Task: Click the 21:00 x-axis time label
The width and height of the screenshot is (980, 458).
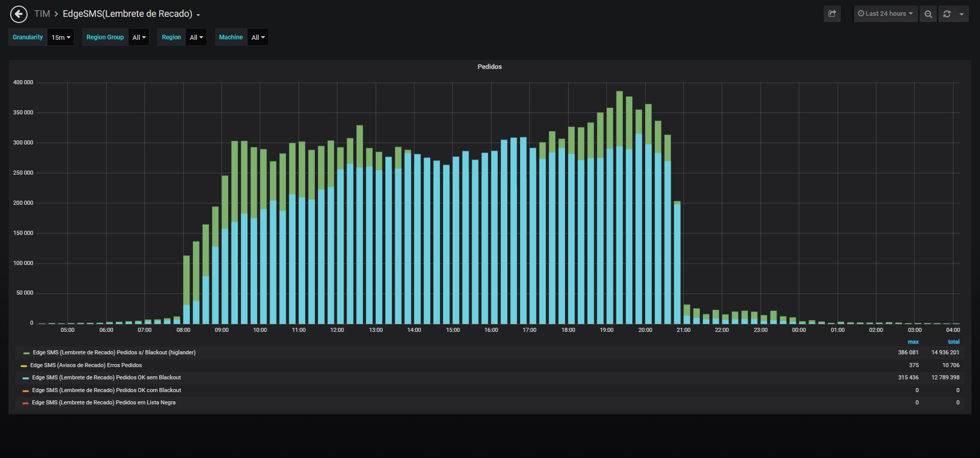Action: [683, 330]
